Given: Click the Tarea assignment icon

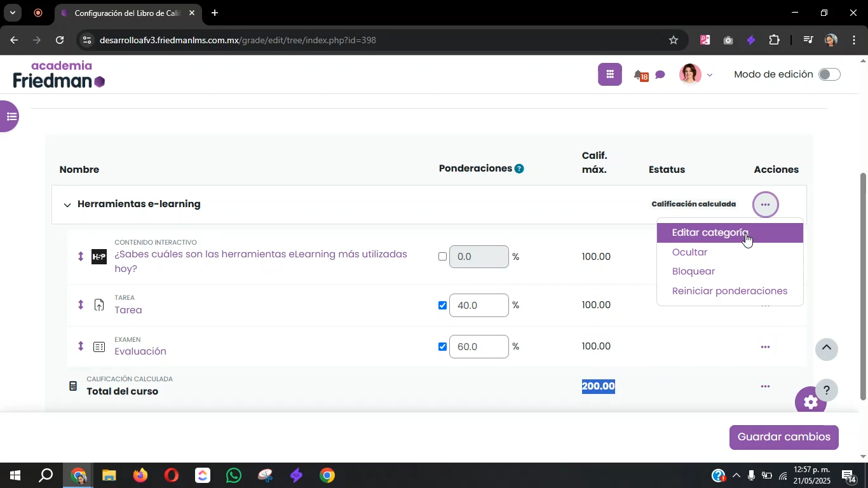Looking at the screenshot, I should (x=99, y=305).
